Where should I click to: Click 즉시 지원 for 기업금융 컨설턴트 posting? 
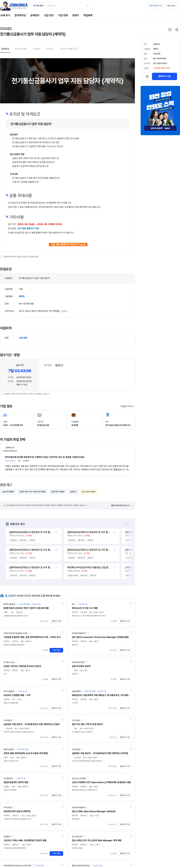56,650
